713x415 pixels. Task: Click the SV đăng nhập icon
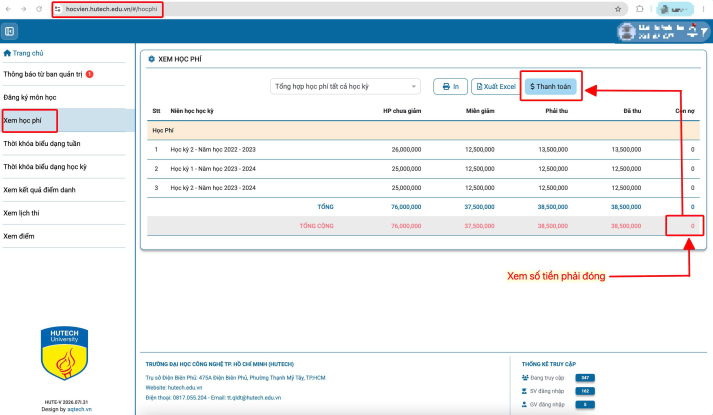524,391
